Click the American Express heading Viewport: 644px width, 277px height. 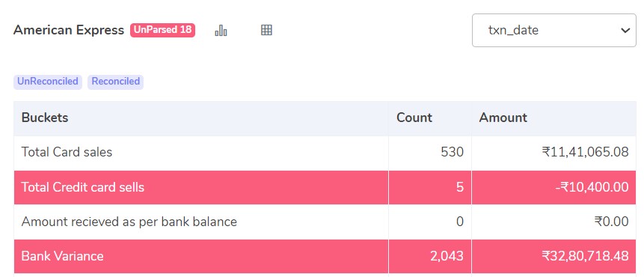point(69,30)
